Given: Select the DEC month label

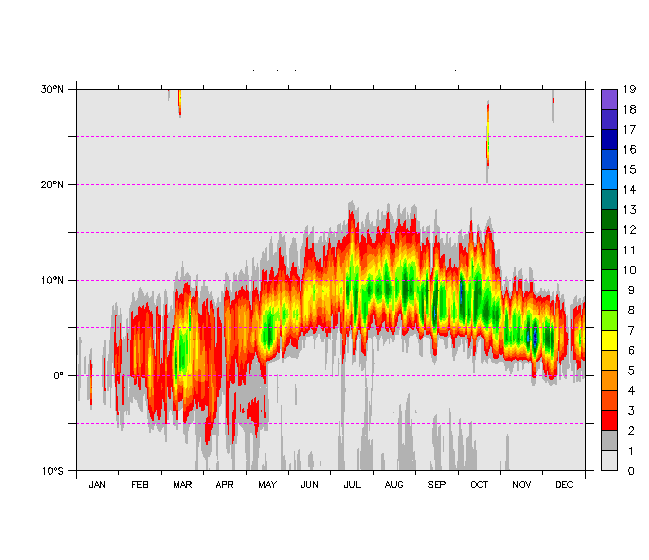Looking at the screenshot, I should coord(564,485).
